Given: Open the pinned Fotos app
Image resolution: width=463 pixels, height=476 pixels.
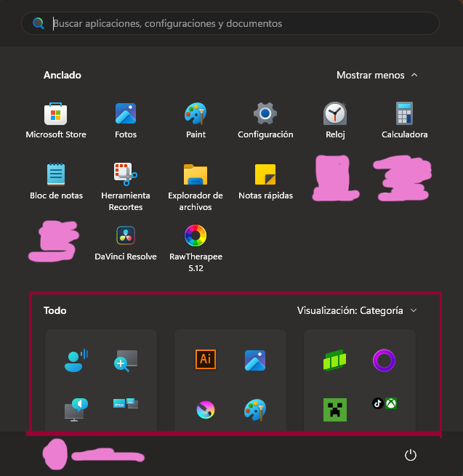Looking at the screenshot, I should coord(126,121).
